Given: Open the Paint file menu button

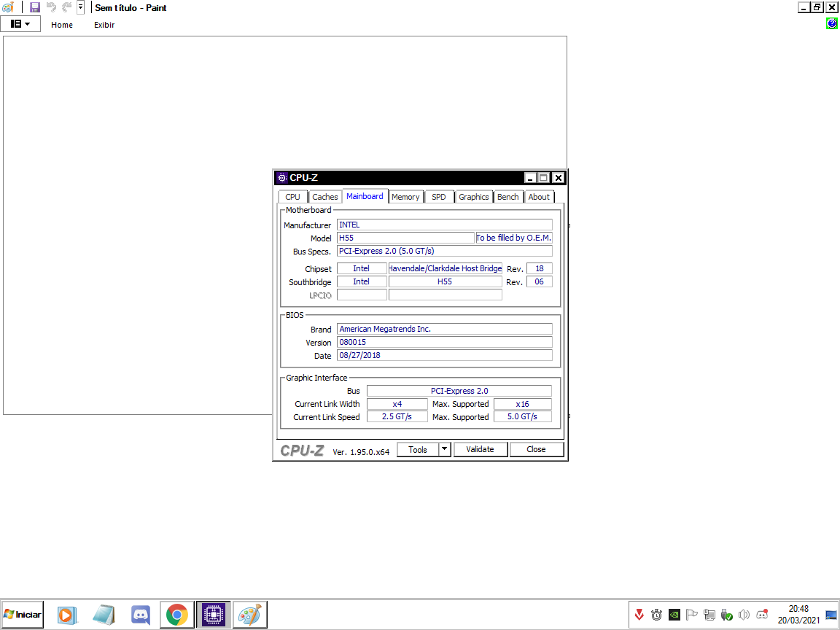Looking at the screenshot, I should [x=20, y=24].
